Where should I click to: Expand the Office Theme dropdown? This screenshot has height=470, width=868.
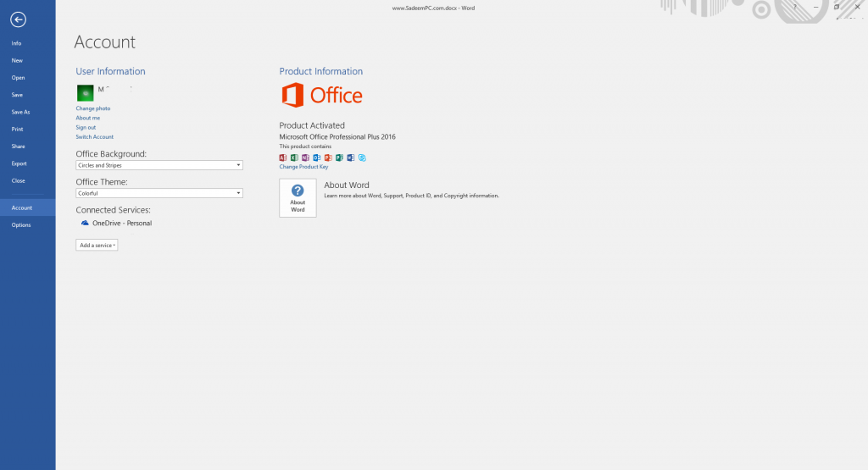coord(159,193)
